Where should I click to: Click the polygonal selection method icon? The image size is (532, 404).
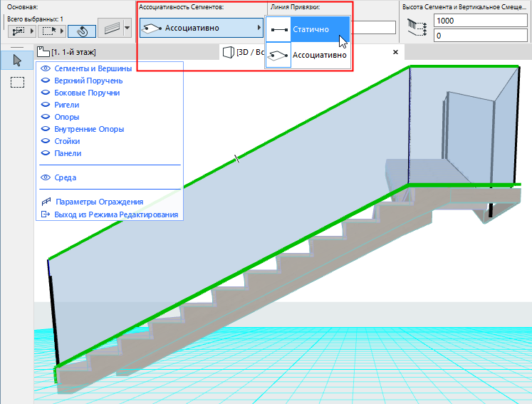(20, 31)
